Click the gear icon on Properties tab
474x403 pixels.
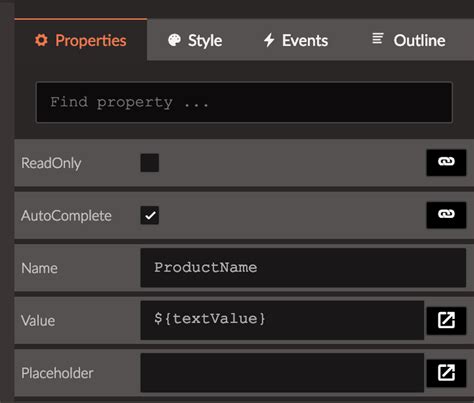(x=41, y=40)
